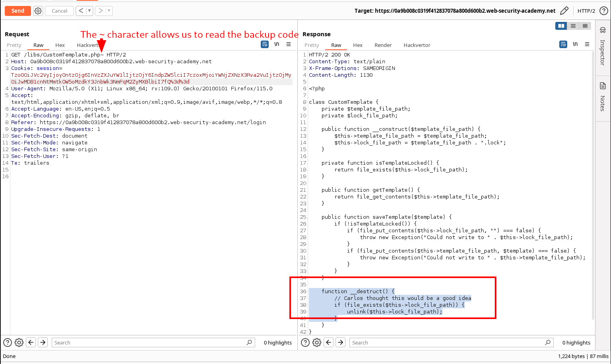Go to previous request in history
This screenshot has width=611, height=364.
[x=81, y=11]
